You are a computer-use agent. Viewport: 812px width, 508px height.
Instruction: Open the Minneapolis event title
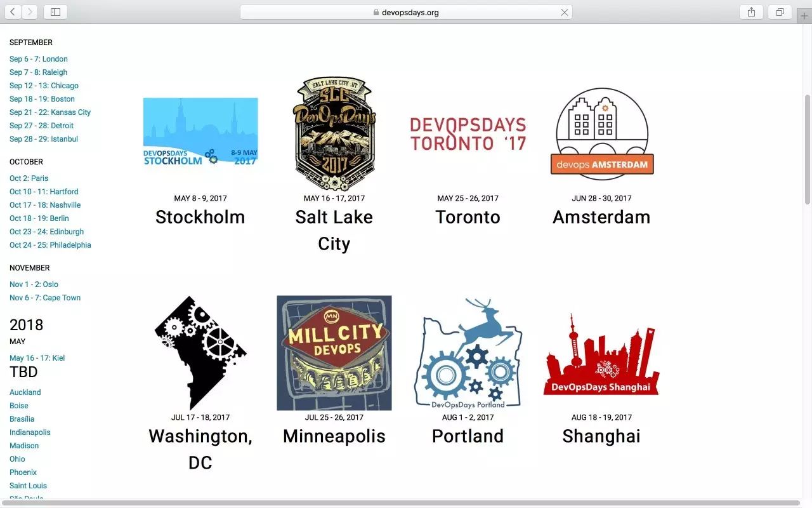(334, 436)
